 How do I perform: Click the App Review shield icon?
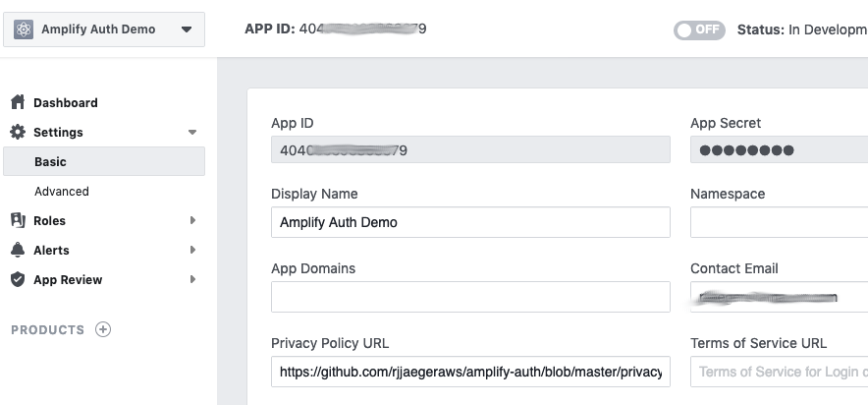(18, 279)
